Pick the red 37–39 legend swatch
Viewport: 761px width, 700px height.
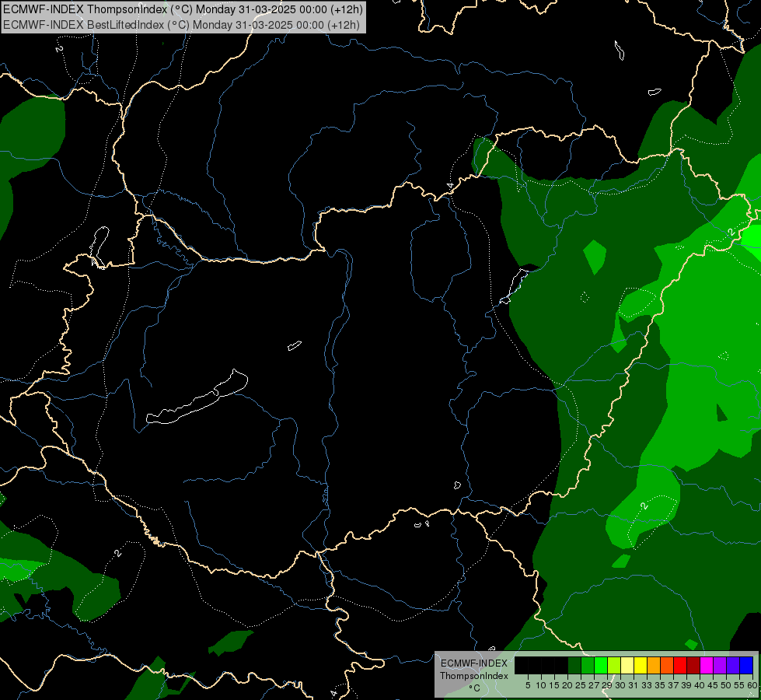click(680, 665)
